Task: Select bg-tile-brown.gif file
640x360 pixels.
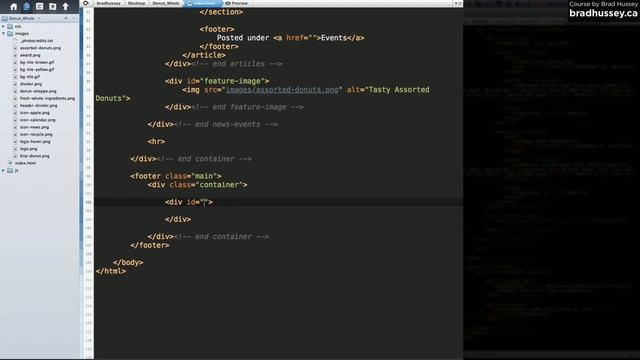Action: point(37,62)
